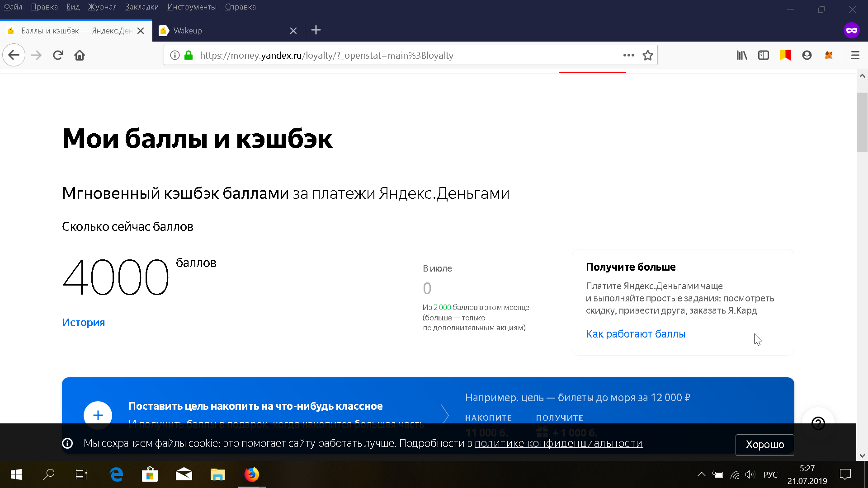The width and height of the screenshot is (868, 488).
Task: Open the browser home page
Action: coord(80,55)
